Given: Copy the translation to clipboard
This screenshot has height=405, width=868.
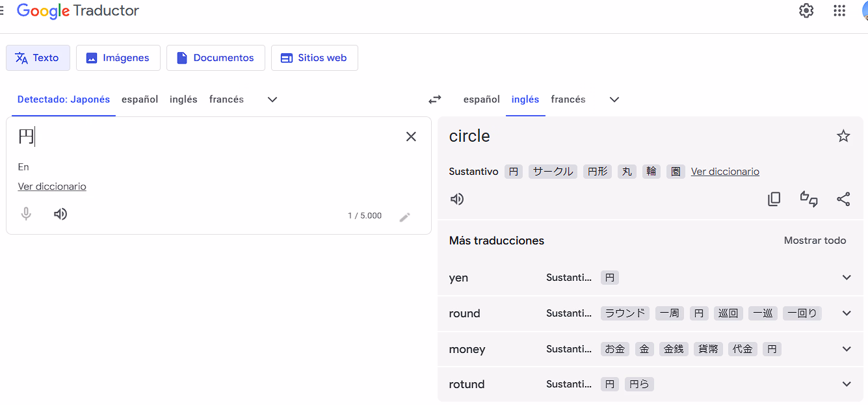Looking at the screenshot, I should (774, 199).
